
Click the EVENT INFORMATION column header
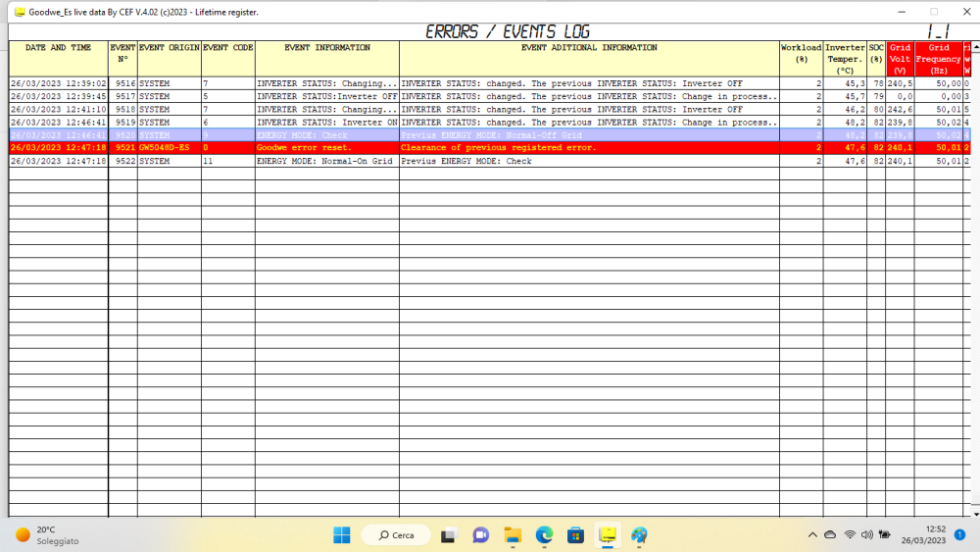[x=327, y=59]
